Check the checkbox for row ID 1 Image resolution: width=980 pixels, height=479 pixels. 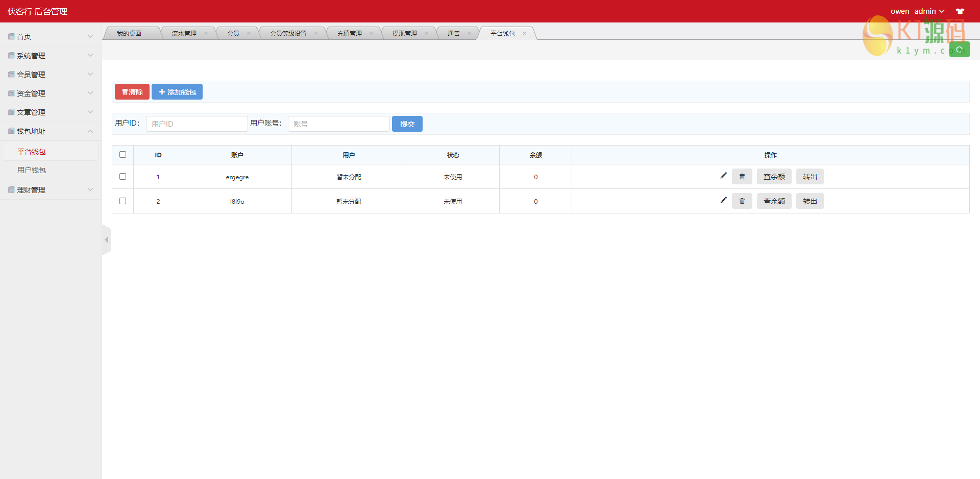point(122,177)
